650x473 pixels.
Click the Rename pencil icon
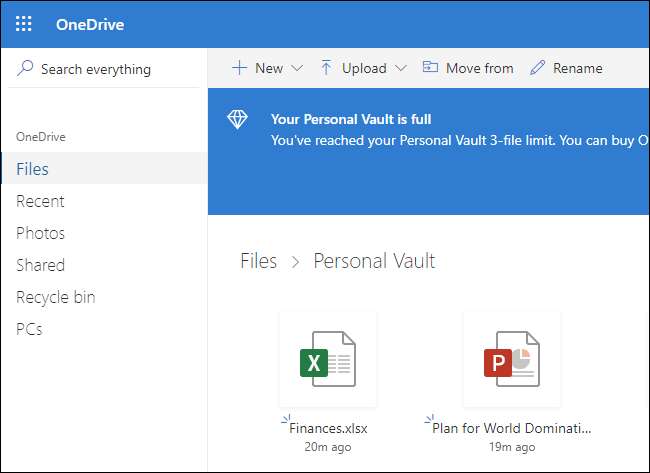click(538, 68)
